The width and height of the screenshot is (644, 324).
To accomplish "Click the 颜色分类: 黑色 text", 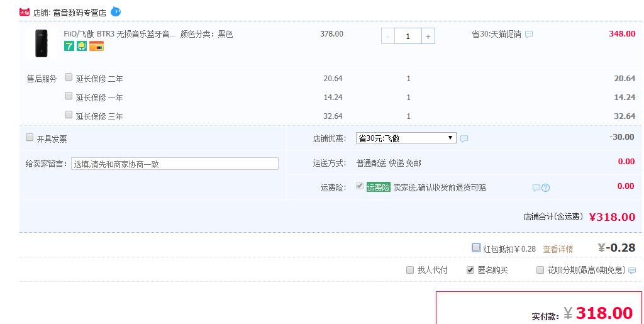I will [x=206, y=34].
